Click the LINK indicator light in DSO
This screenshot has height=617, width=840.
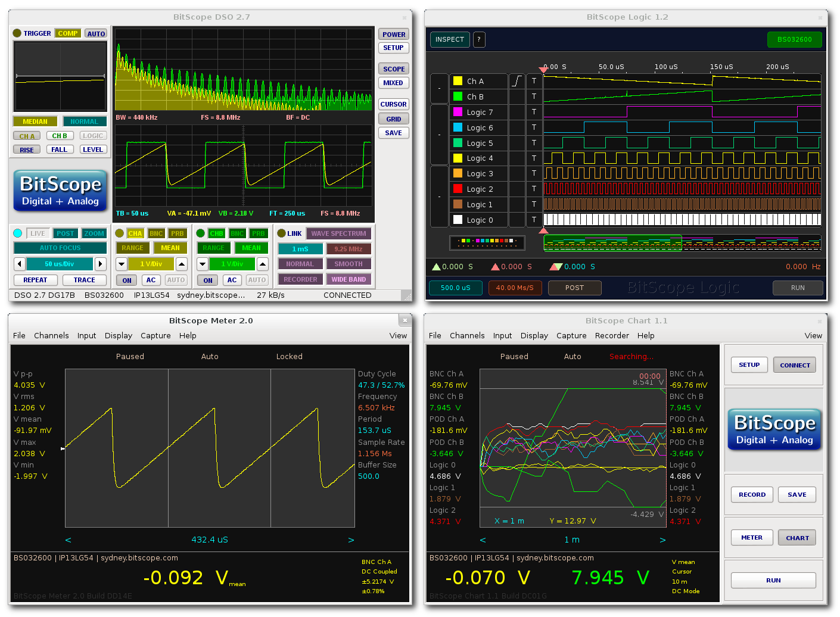[x=281, y=233]
